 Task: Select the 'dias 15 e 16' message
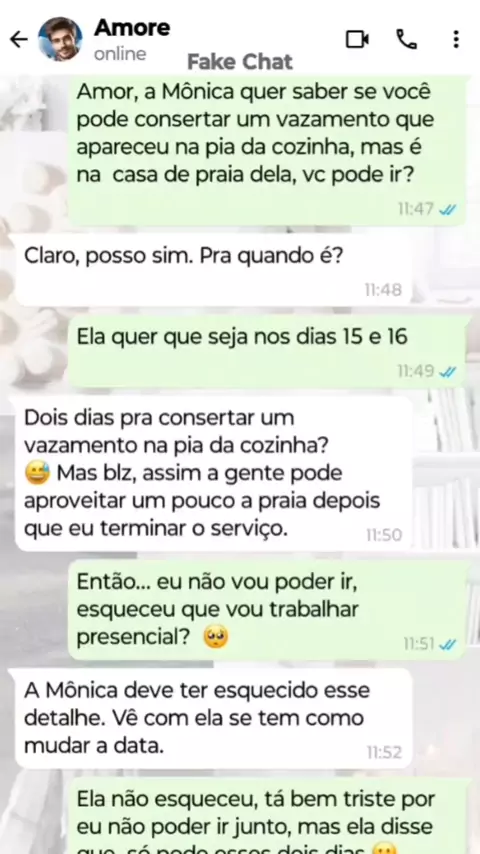coord(268,351)
